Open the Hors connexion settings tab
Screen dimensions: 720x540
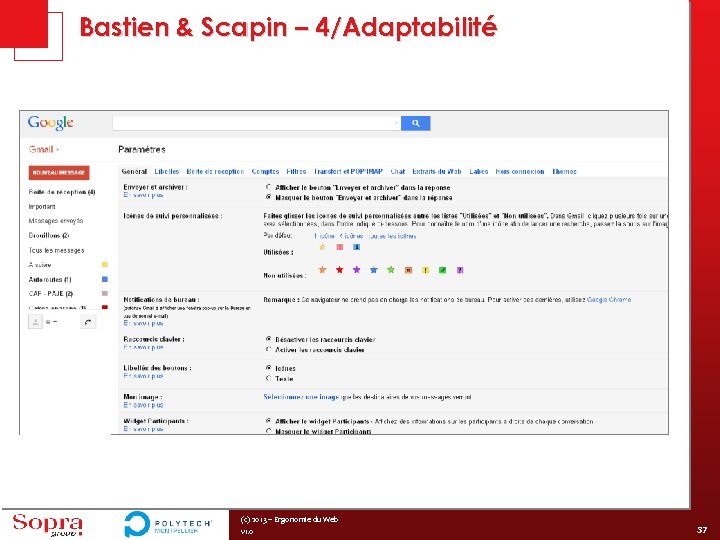click(x=520, y=171)
